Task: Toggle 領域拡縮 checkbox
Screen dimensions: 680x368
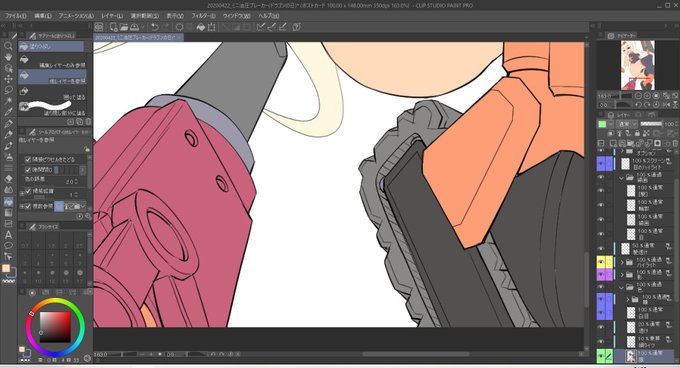Action: click(28, 191)
